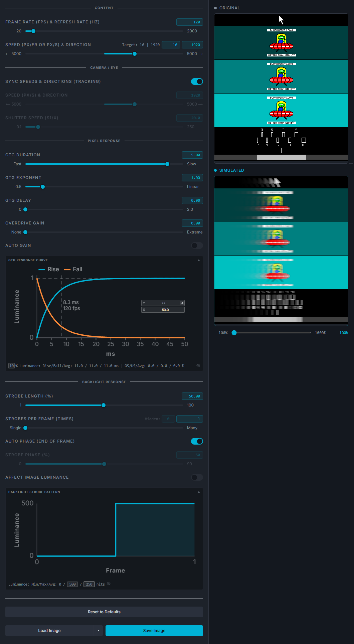The height and width of the screenshot is (644, 354).
Task: Click the Overdrive Gain slider handle
Action: pos(25,232)
